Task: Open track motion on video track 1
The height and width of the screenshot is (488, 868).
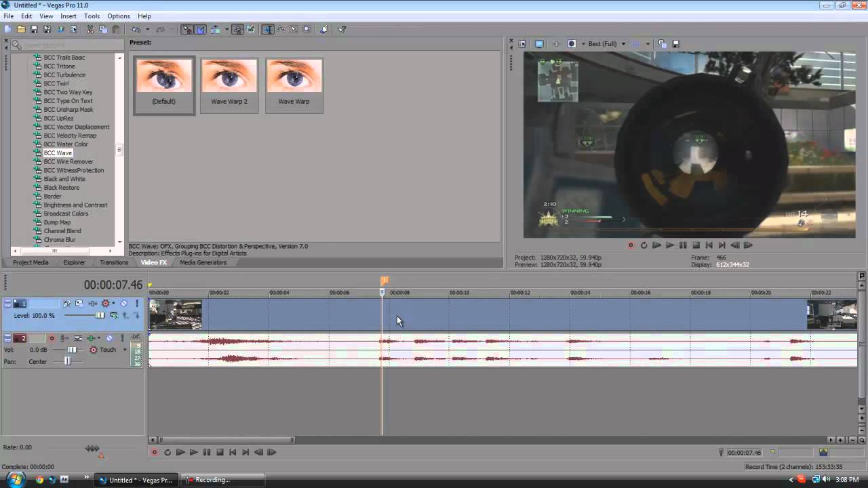Action: 79,303
